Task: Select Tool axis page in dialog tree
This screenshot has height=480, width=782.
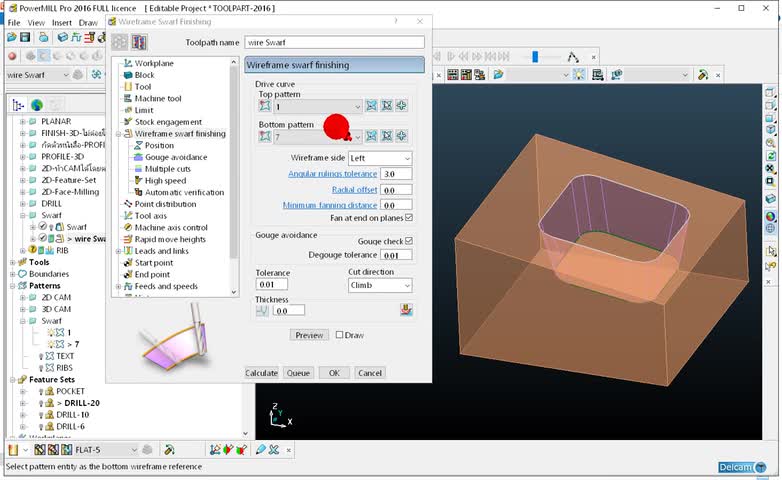Action: (x=151, y=216)
